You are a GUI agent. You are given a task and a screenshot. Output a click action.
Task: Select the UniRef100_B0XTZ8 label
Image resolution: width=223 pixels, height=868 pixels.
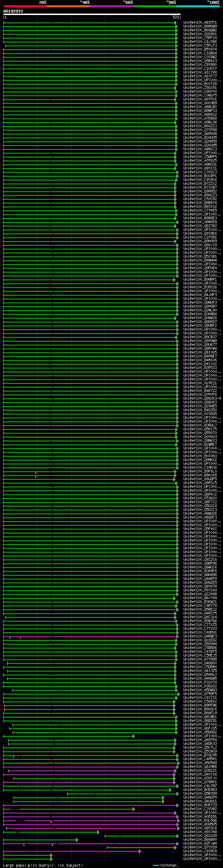[x=200, y=84]
